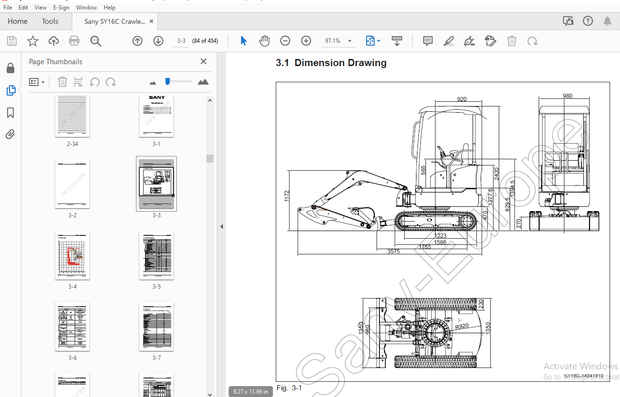Click the Save file icon
The height and width of the screenshot is (397, 620).
(12, 41)
